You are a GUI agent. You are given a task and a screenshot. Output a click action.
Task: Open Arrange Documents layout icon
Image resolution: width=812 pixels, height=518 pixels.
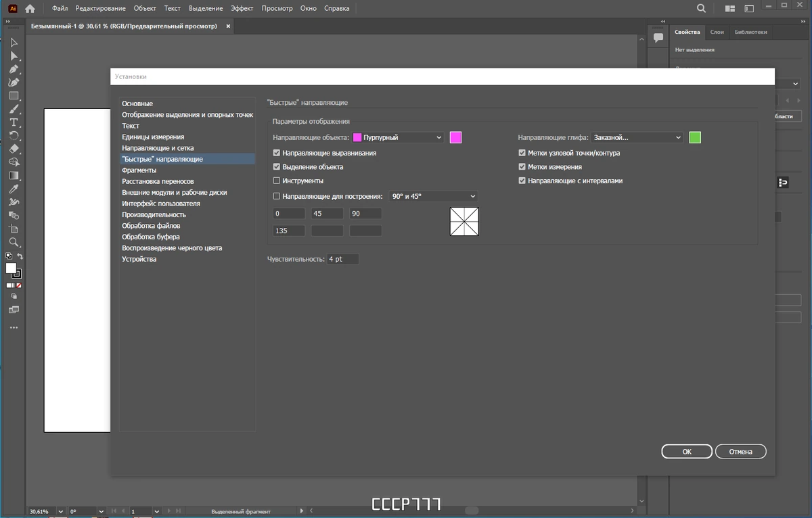pos(730,9)
